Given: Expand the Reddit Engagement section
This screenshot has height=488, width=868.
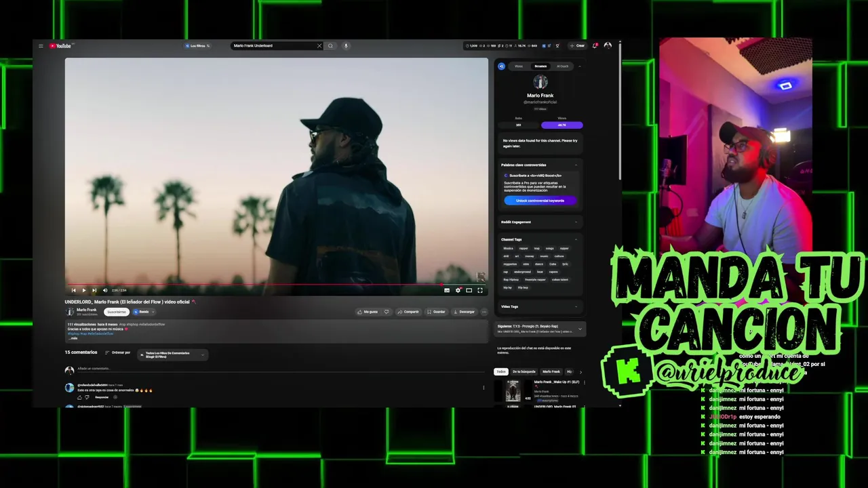Looking at the screenshot, I should [x=576, y=222].
